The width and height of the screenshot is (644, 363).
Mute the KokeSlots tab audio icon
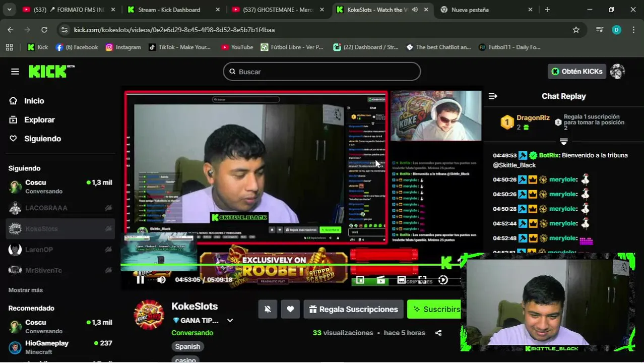point(415,10)
